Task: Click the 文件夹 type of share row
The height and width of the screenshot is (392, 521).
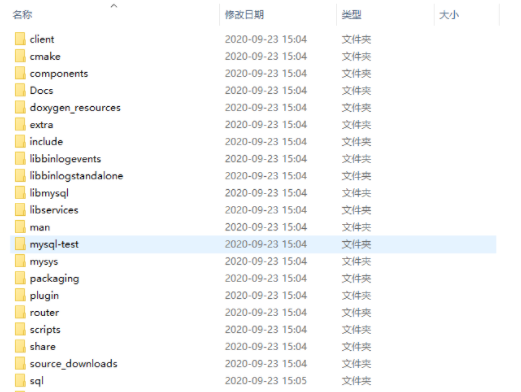Action: [356, 346]
